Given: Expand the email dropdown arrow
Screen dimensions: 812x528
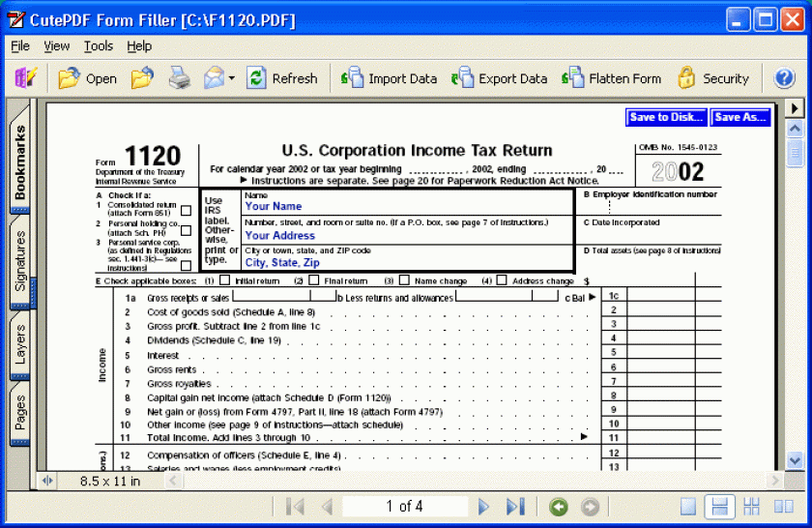Looking at the screenshot, I should pyautogui.click(x=231, y=78).
